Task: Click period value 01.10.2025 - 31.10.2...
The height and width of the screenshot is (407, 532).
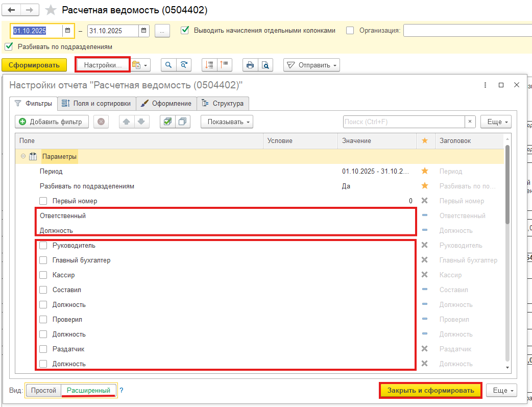Action: [375, 171]
